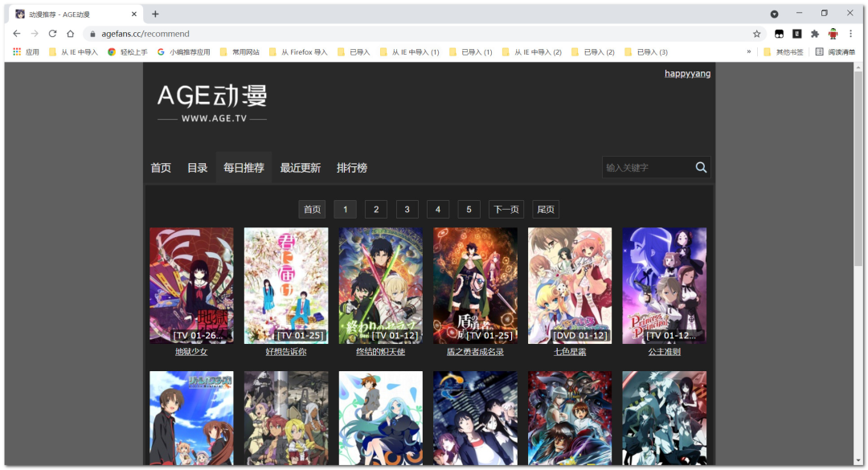This screenshot has height=470, width=868.
Task: Open the 目录 catalog menu item
Action: click(x=197, y=168)
